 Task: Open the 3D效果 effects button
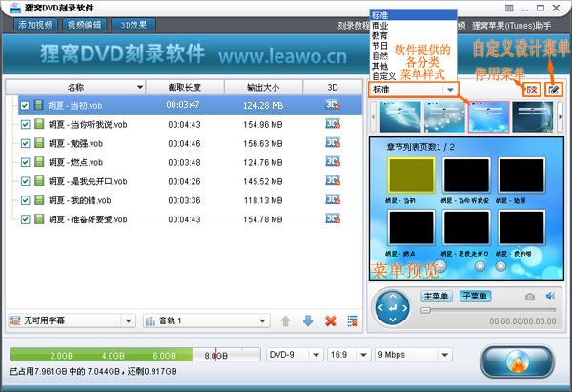(133, 25)
